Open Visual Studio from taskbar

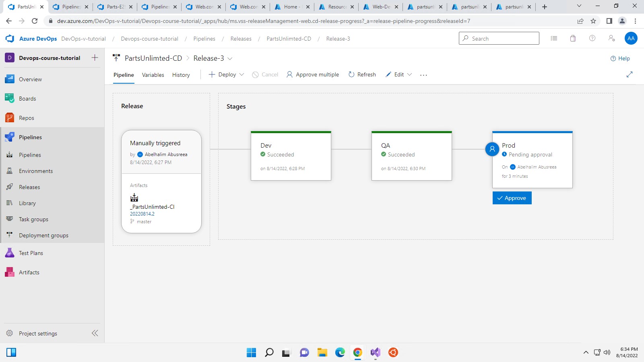click(375, 353)
